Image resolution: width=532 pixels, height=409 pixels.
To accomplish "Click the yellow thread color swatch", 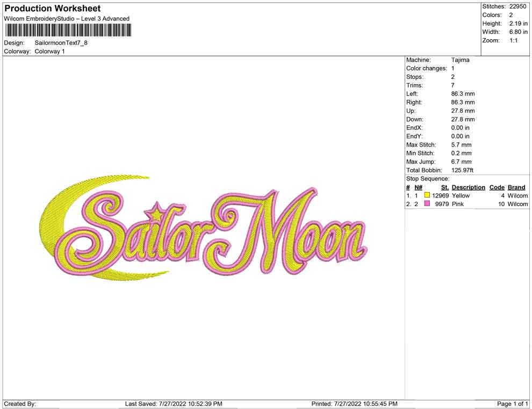I will [427, 195].
